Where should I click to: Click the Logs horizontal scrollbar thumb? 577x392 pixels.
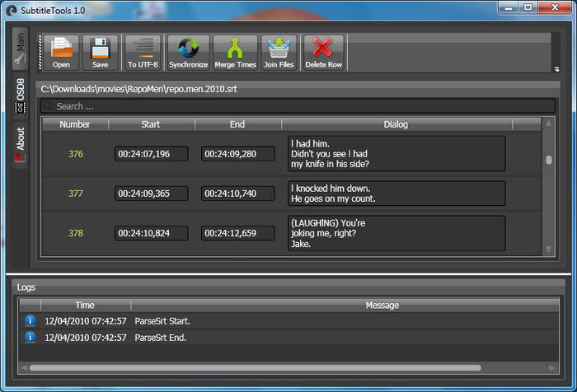[x=255, y=368]
